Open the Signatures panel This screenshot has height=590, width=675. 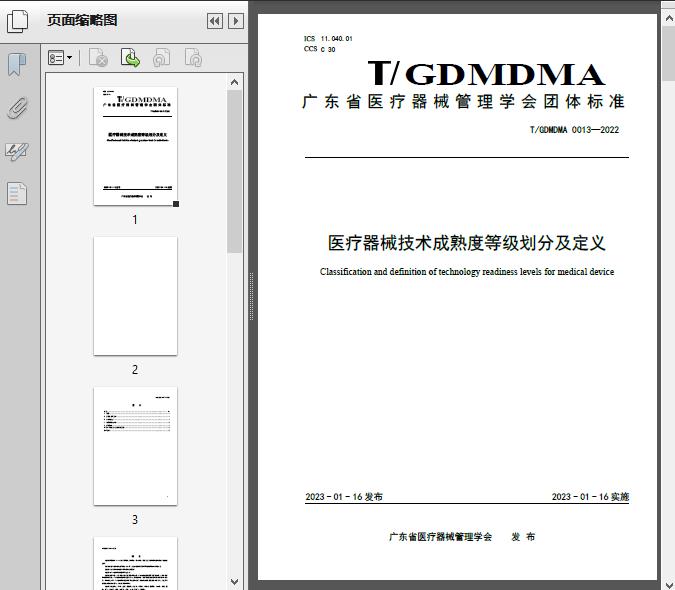[x=17, y=151]
